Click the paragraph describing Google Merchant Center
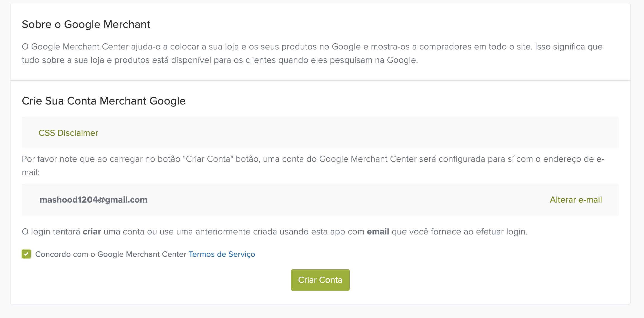Screen dimensions: 644x318 point(312,47)
